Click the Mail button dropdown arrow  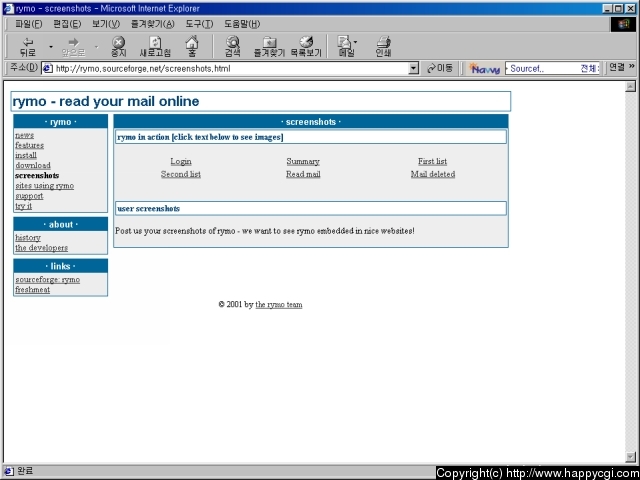[355, 42]
